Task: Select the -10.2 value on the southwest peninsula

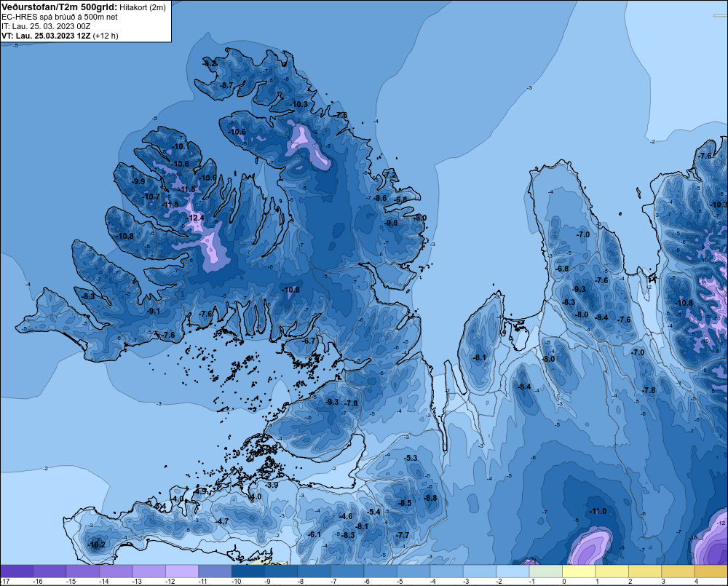Action: pyautogui.click(x=97, y=545)
